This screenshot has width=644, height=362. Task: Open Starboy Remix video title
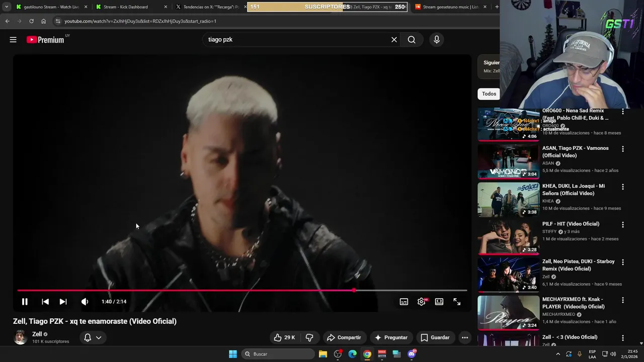pos(579,265)
